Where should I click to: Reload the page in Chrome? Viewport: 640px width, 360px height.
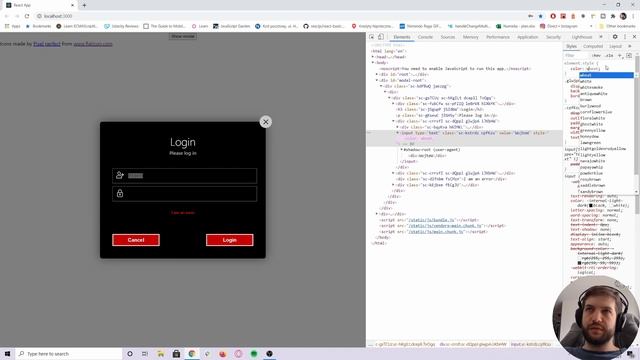(x=27, y=16)
